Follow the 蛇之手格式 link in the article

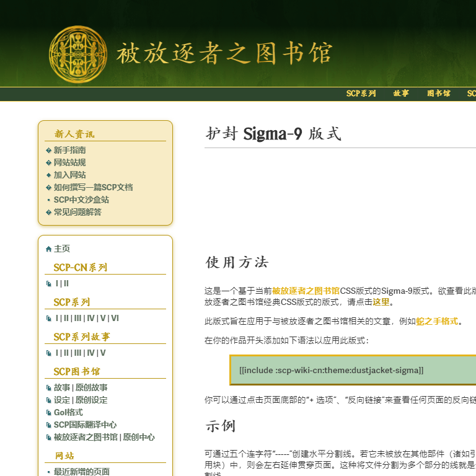tap(437, 321)
